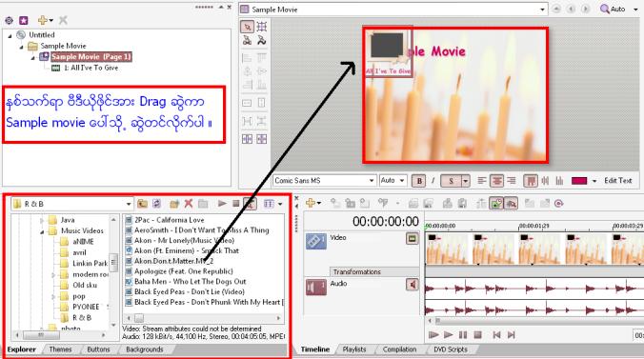The width and height of the screenshot is (644, 359).
Task: Click the refresh folder icon in Explorer
Action: [x=156, y=204]
